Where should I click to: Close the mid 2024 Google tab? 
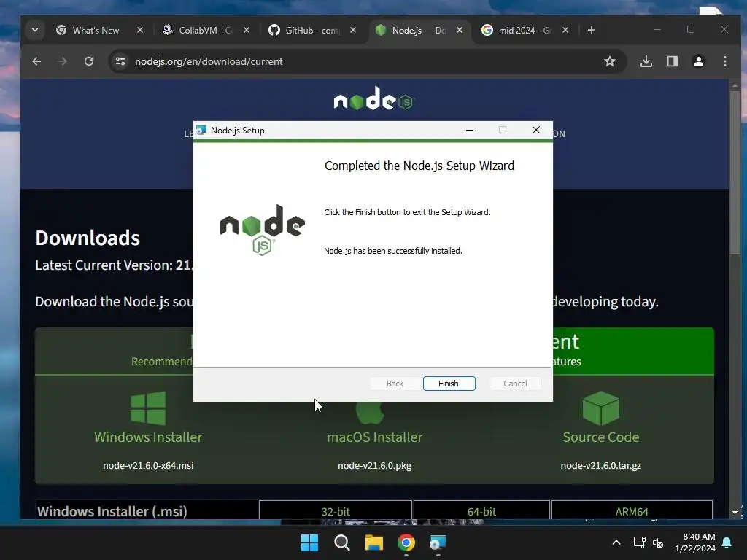[x=565, y=30]
